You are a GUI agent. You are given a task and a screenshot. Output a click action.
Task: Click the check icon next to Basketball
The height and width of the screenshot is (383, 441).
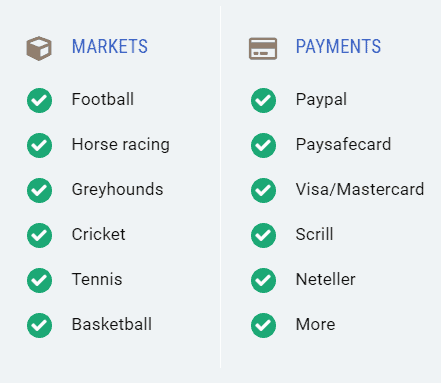pyautogui.click(x=39, y=325)
